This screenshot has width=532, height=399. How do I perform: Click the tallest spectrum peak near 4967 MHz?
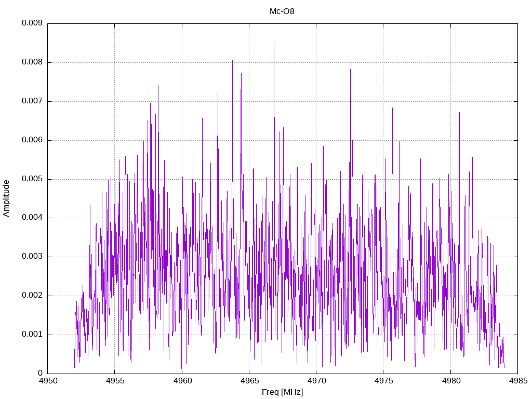(274, 44)
